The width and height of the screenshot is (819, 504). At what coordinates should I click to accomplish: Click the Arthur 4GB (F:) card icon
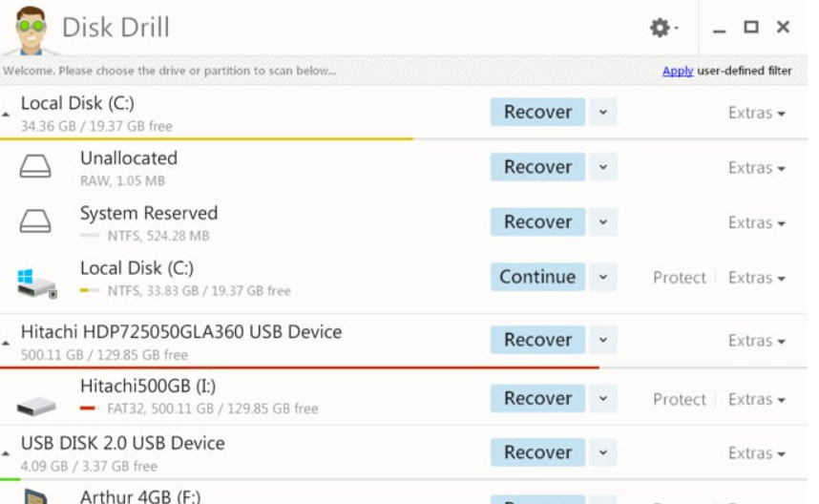(36, 497)
